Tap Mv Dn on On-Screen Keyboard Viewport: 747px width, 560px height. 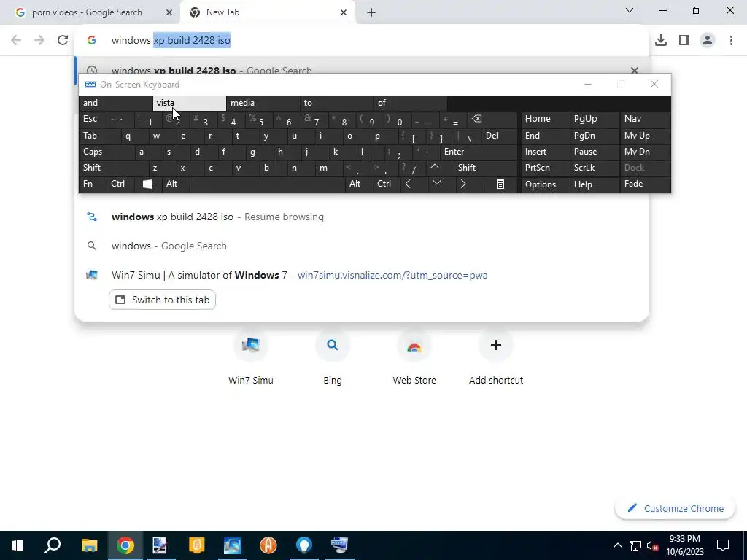tap(645, 152)
